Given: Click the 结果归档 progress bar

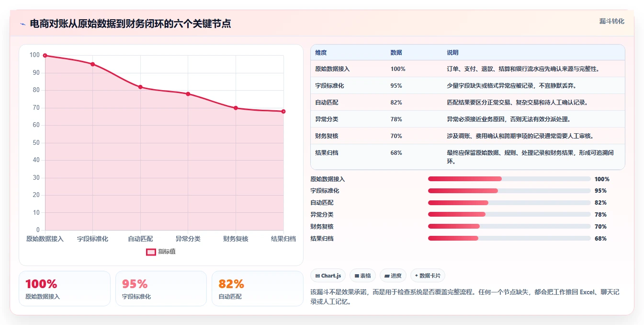Looking at the screenshot, I should [x=509, y=238].
